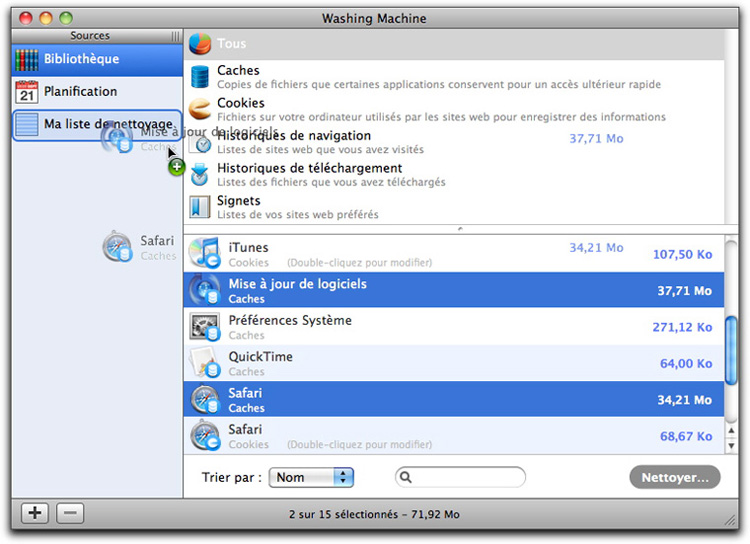Click the Sources header label

click(x=90, y=36)
